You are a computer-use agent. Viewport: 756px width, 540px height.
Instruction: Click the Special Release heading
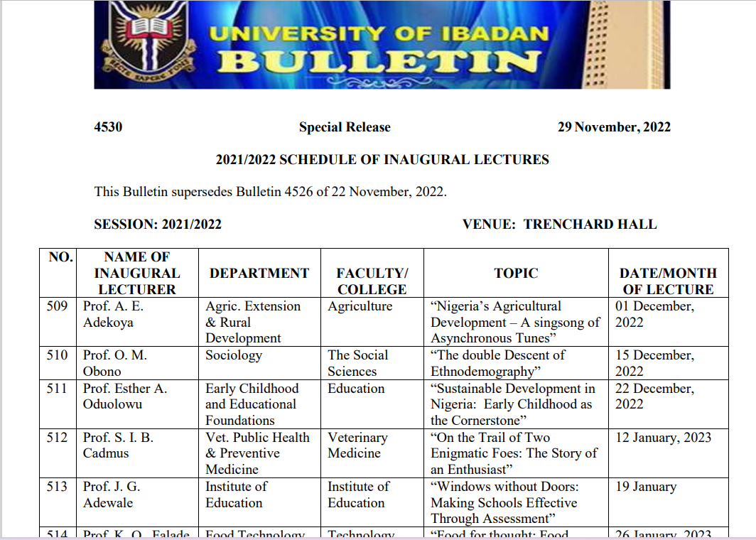[345, 127]
